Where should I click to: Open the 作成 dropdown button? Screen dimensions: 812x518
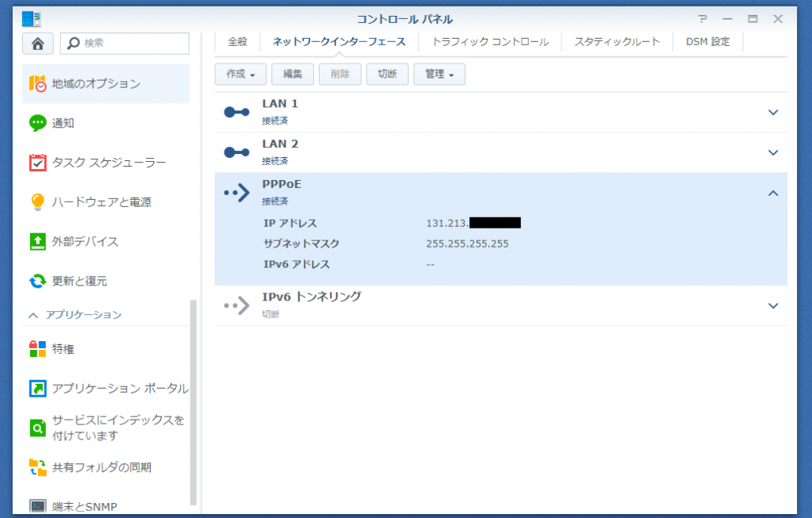pyautogui.click(x=240, y=74)
